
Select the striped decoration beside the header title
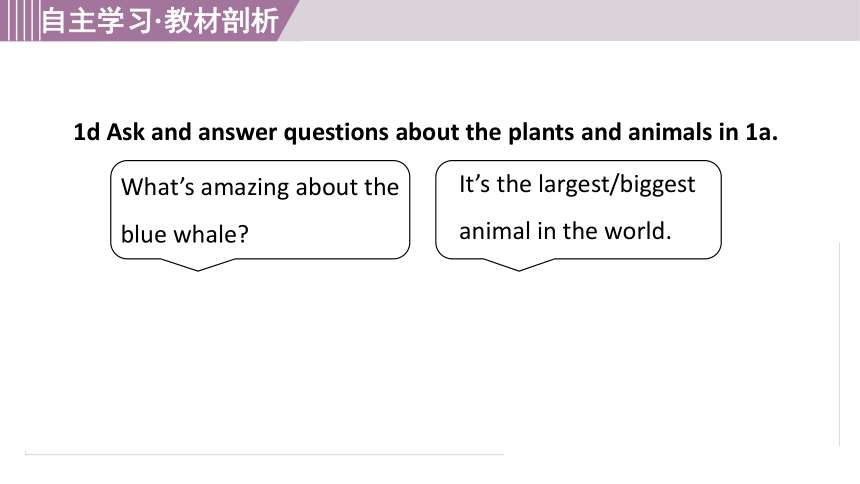pyautogui.click(x=20, y=20)
